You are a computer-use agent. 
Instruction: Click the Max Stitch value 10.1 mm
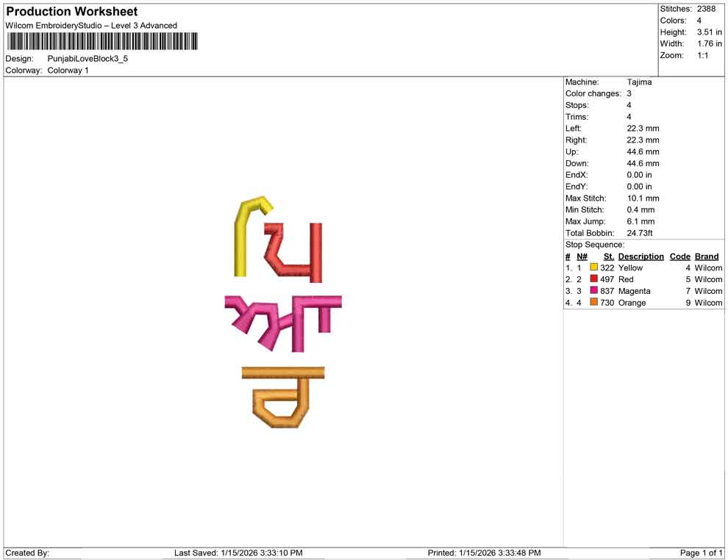(x=640, y=198)
